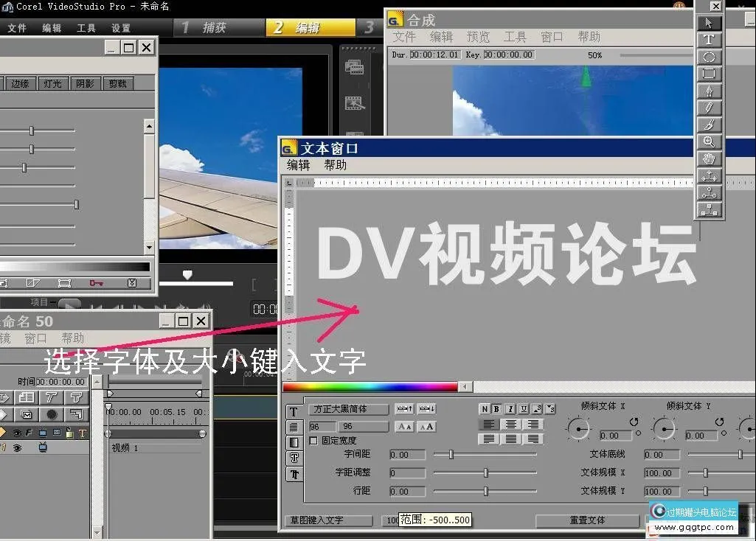Select the zoom magnifier tool
The height and width of the screenshot is (541, 756).
pos(709,141)
